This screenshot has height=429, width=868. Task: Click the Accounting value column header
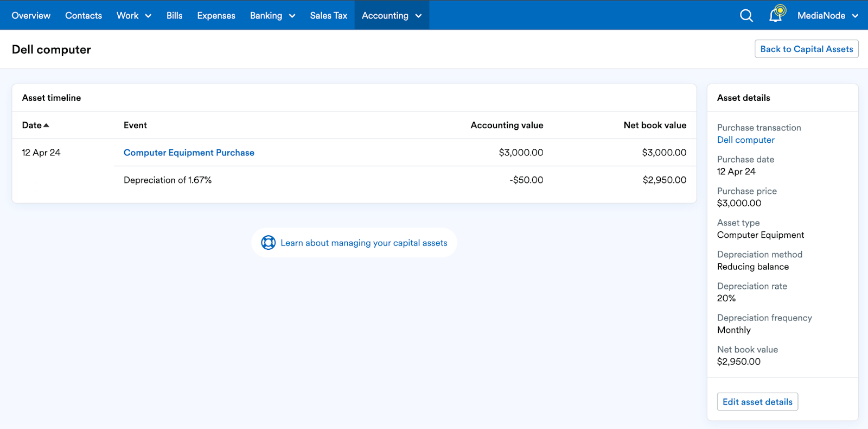pyautogui.click(x=507, y=125)
